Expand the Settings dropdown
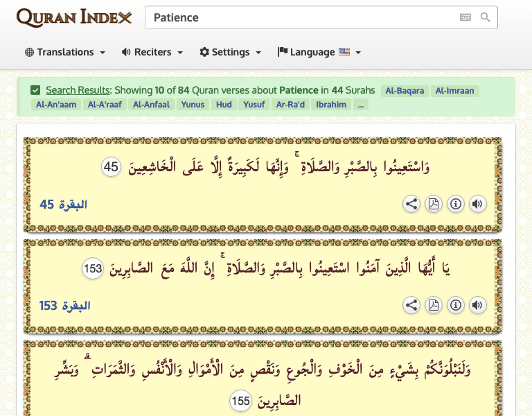The image size is (532, 416). [x=230, y=52]
